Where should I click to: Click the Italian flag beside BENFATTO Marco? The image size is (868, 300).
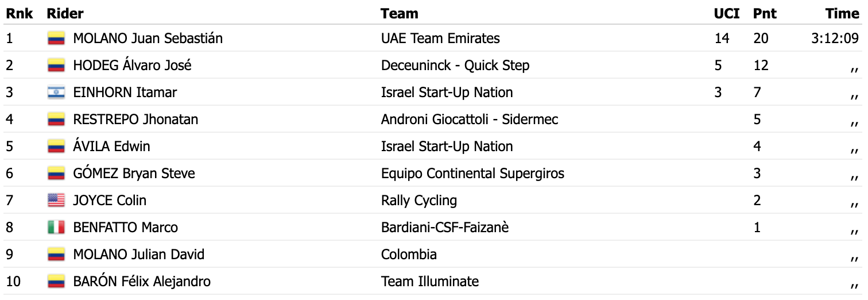tap(56, 228)
